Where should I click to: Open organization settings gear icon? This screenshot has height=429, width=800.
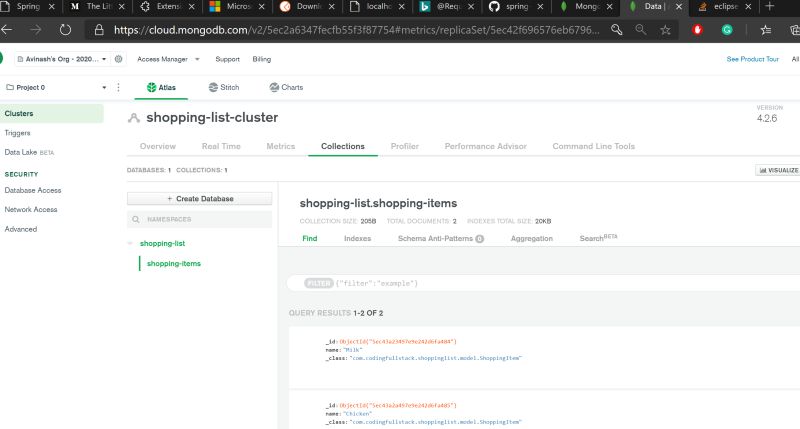click(x=118, y=59)
